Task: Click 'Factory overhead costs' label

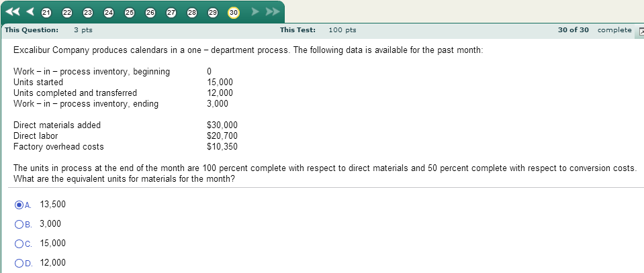Action: (58, 146)
